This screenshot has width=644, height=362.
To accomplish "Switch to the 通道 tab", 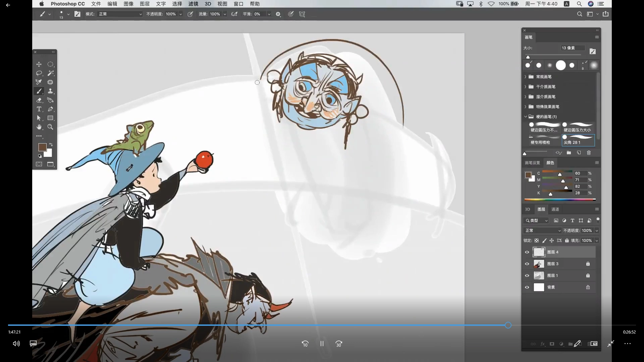I will pos(555,209).
